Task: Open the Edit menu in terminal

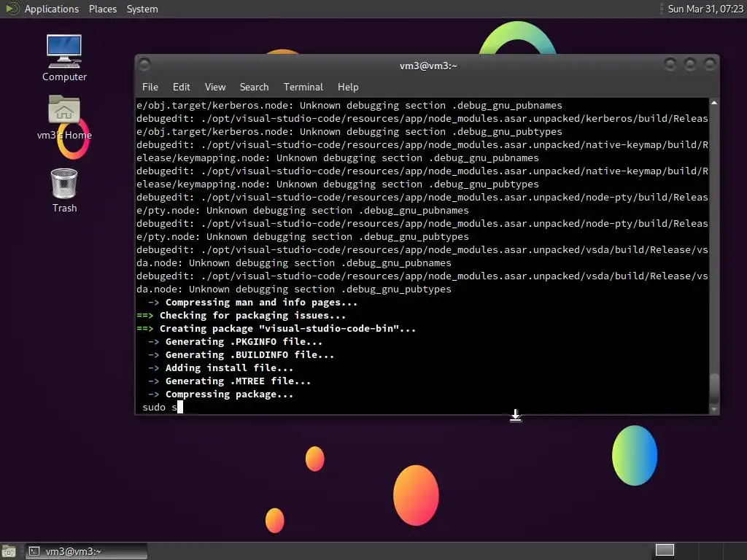Action: [181, 87]
